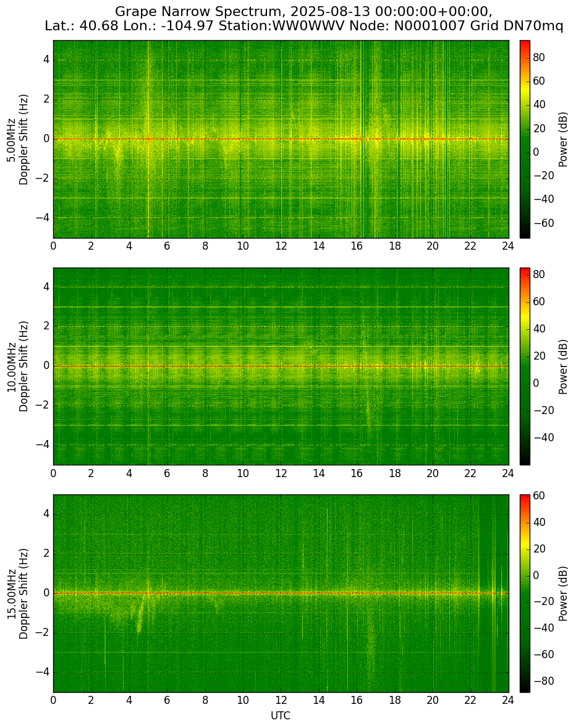Click the '80' tick on 10.00MHz colorbar

tap(539, 274)
